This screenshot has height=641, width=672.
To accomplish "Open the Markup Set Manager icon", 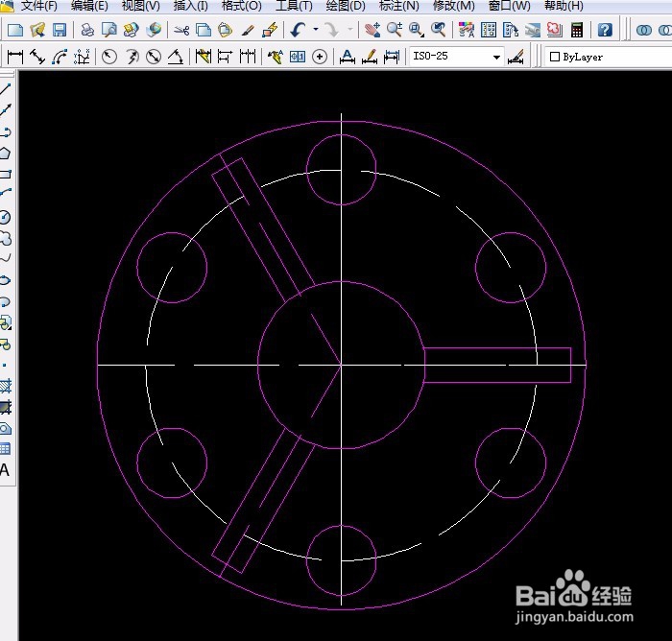I will click(x=555, y=30).
